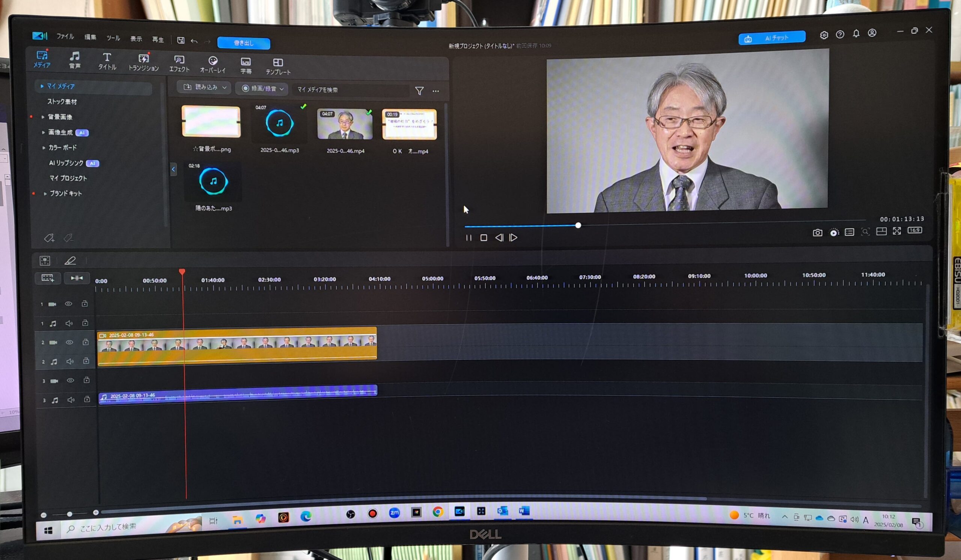Select マイ プロジェクト in the sidebar

click(x=68, y=178)
